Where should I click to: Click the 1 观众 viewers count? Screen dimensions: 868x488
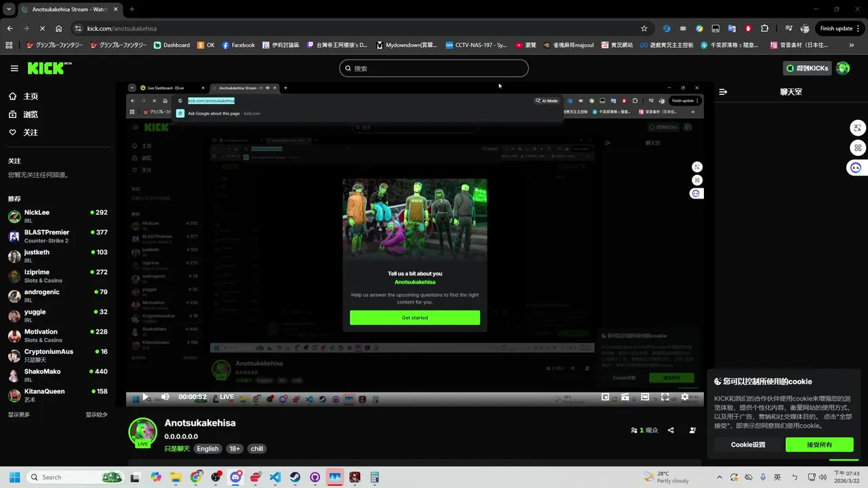[644, 430]
